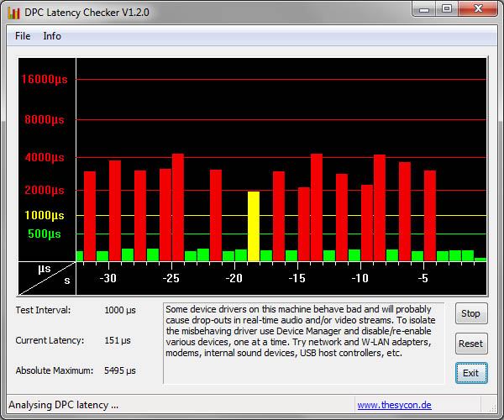Click the -15 time axis label
Viewport: 504px width, 420px height.
click(297, 278)
